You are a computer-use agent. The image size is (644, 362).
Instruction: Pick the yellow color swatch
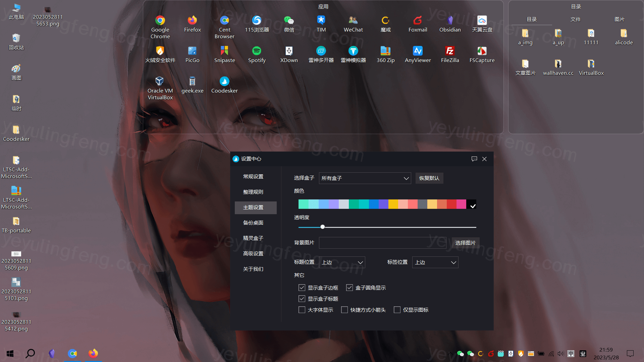tap(393, 204)
